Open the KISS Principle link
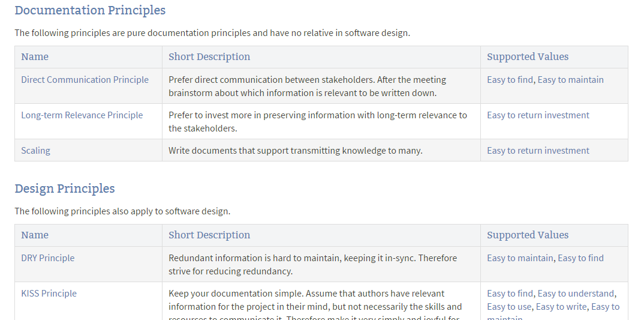This screenshot has height=320, width=644. (49, 294)
